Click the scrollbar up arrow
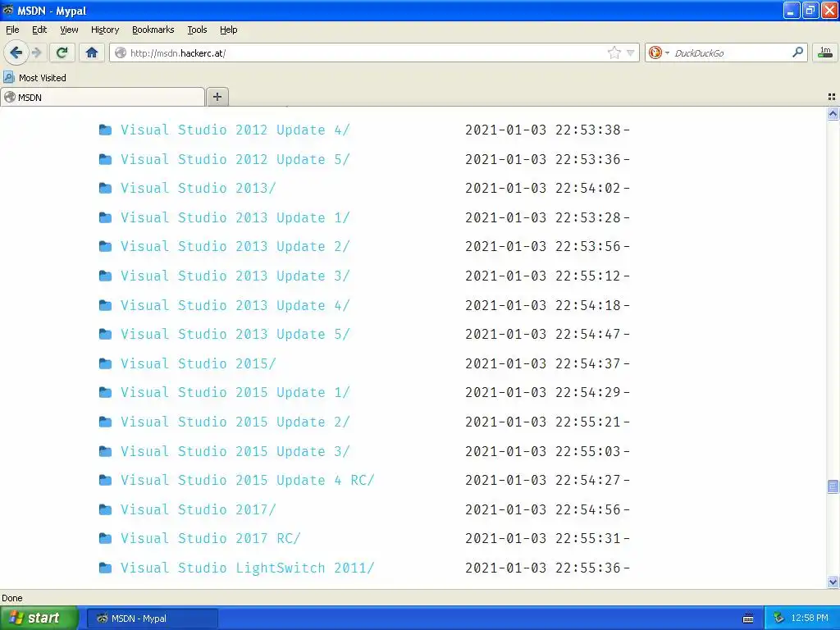The height and width of the screenshot is (630, 840). pyautogui.click(x=833, y=113)
